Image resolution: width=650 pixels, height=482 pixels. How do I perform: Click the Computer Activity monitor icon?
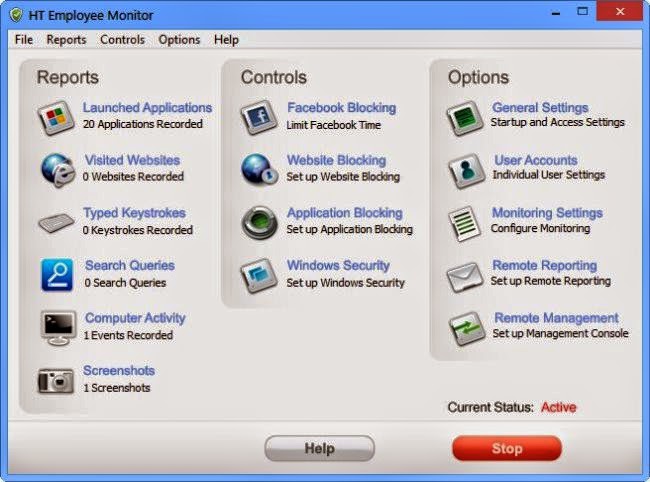coord(58,328)
